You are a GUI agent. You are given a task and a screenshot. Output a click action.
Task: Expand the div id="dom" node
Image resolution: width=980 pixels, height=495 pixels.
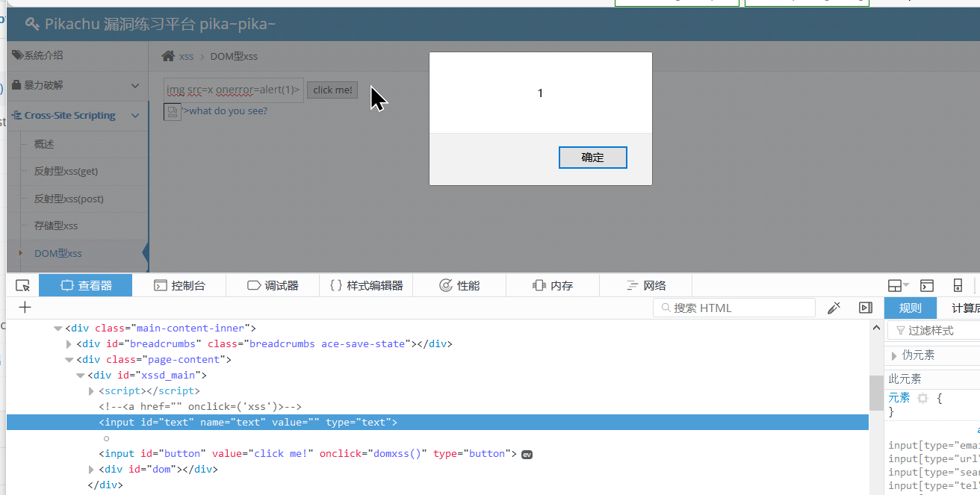(91, 470)
